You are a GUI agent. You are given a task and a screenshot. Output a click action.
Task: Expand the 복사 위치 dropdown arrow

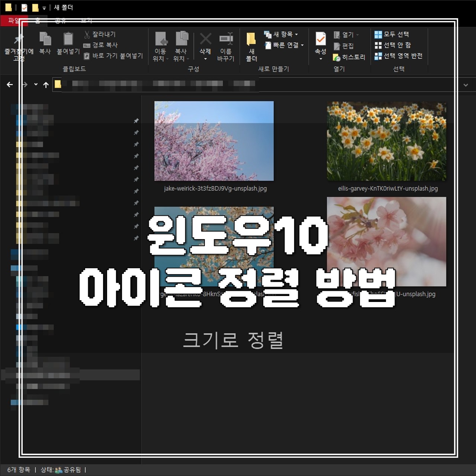[x=188, y=59]
